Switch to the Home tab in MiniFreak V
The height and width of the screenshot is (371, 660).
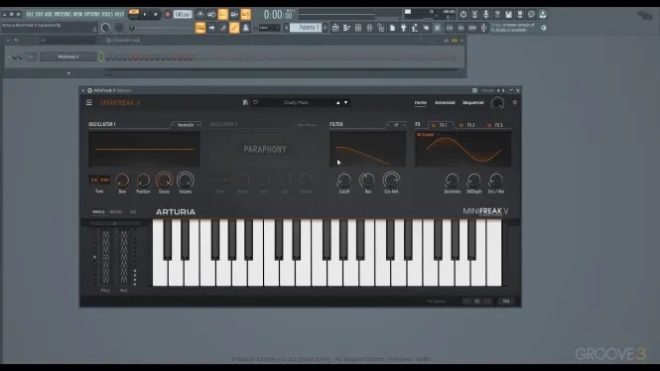click(420, 103)
